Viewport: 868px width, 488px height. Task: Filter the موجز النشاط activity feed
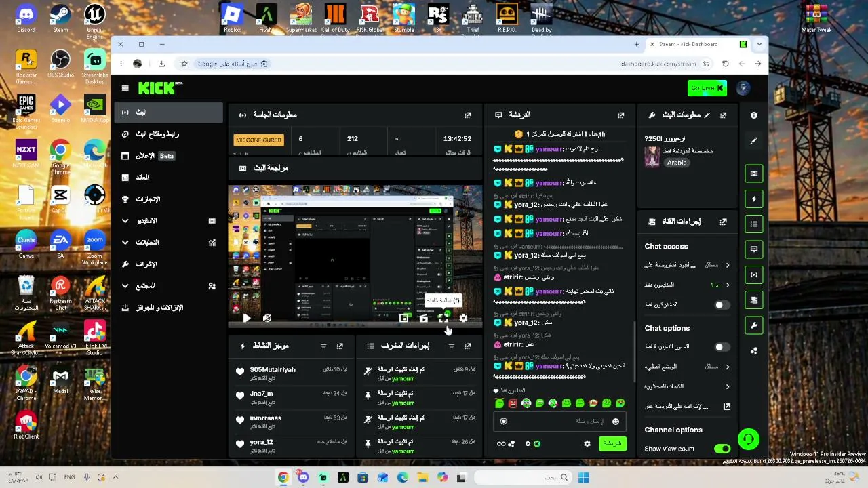pos(323,346)
